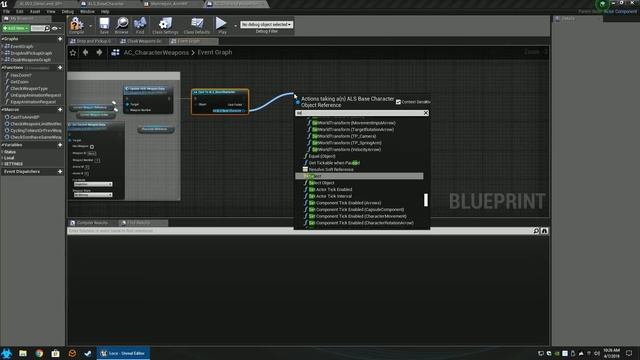Open the File menu

click(x=7, y=11)
